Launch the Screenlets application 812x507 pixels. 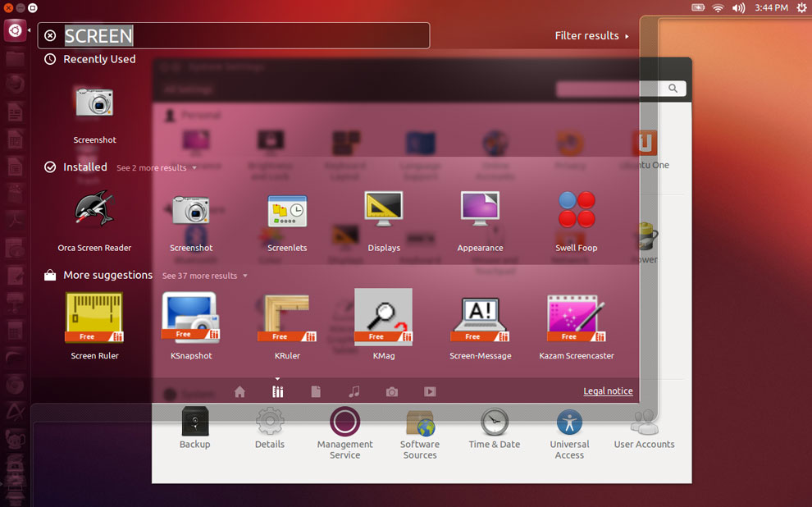coord(287,222)
